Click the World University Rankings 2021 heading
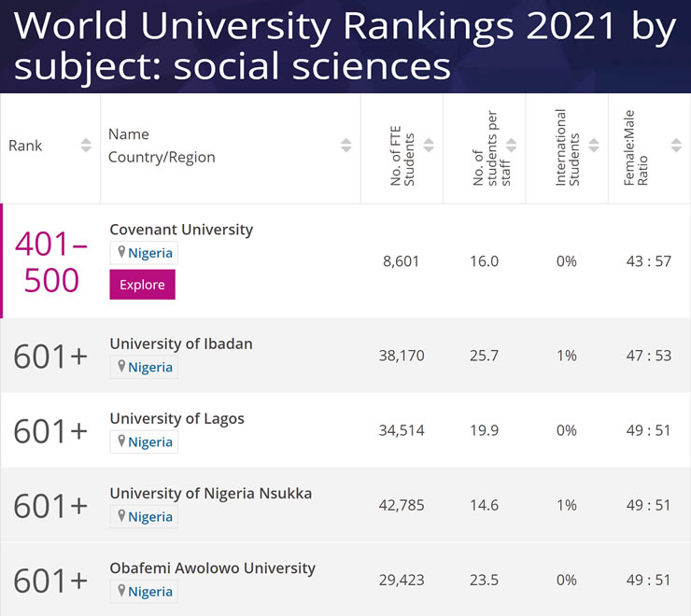The width and height of the screenshot is (691, 616). tap(344, 45)
